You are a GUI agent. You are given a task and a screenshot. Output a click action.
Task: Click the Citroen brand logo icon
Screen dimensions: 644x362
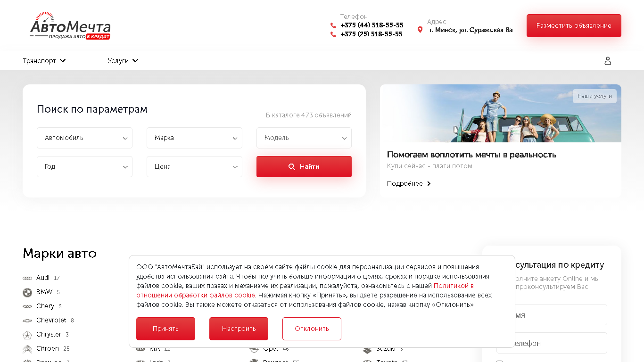click(27, 349)
